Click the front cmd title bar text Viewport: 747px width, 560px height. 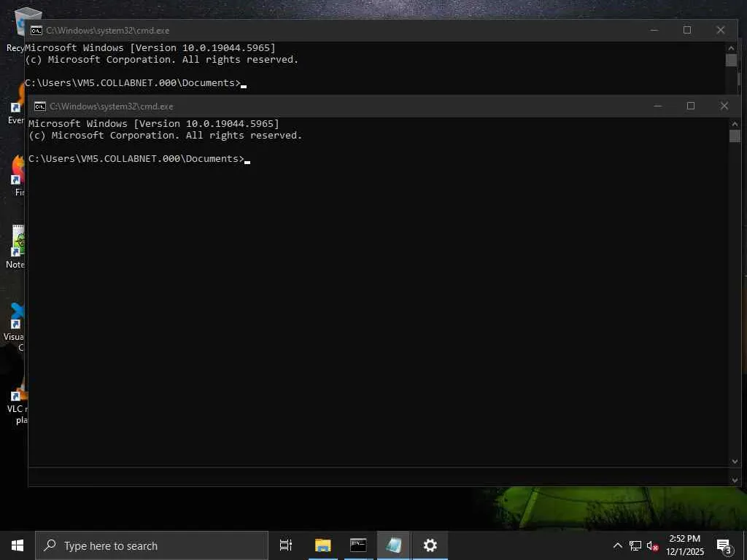112,106
